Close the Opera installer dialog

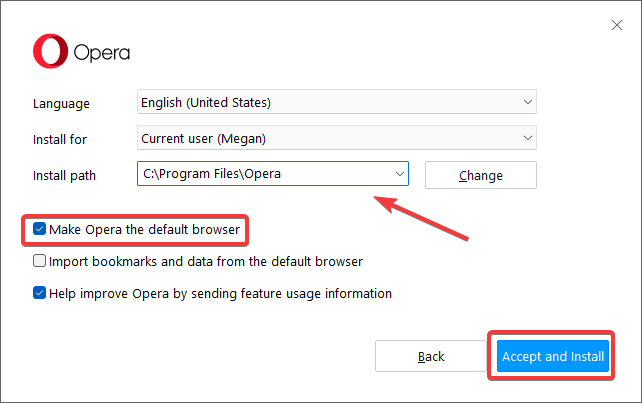(x=616, y=25)
